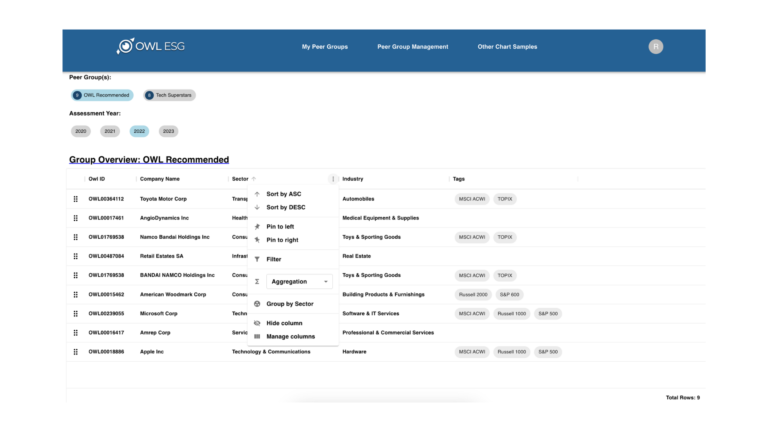
Task: Click the Industry column header
Action: 353,179
